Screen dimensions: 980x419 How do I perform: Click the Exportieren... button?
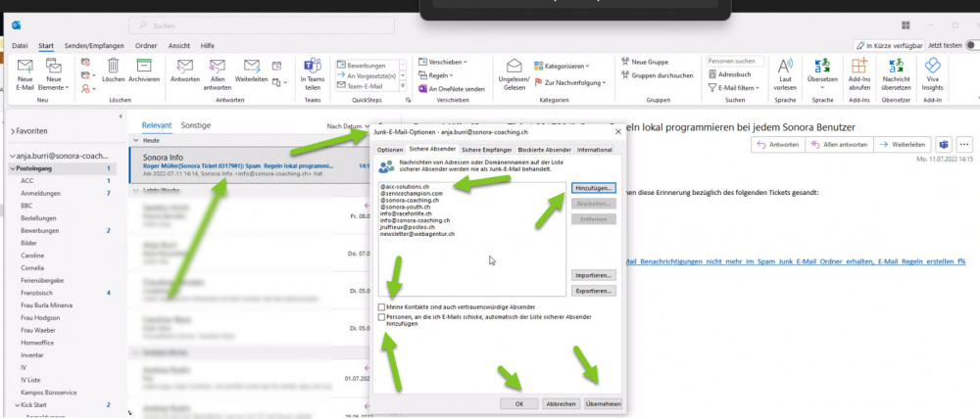pyautogui.click(x=593, y=291)
